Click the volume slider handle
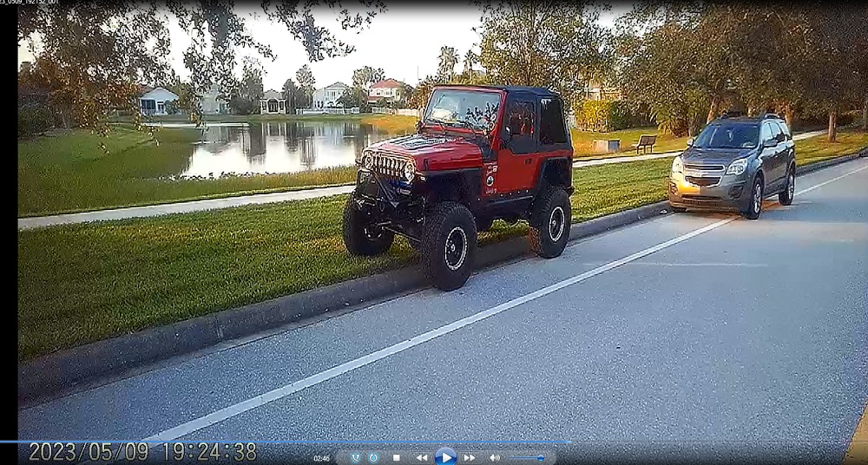 point(540,457)
